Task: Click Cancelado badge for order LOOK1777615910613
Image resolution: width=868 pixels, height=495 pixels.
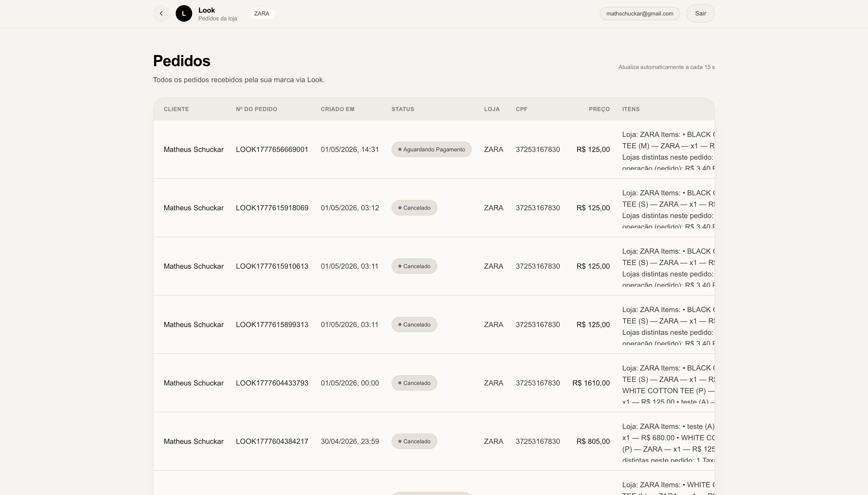Action: [x=414, y=266]
